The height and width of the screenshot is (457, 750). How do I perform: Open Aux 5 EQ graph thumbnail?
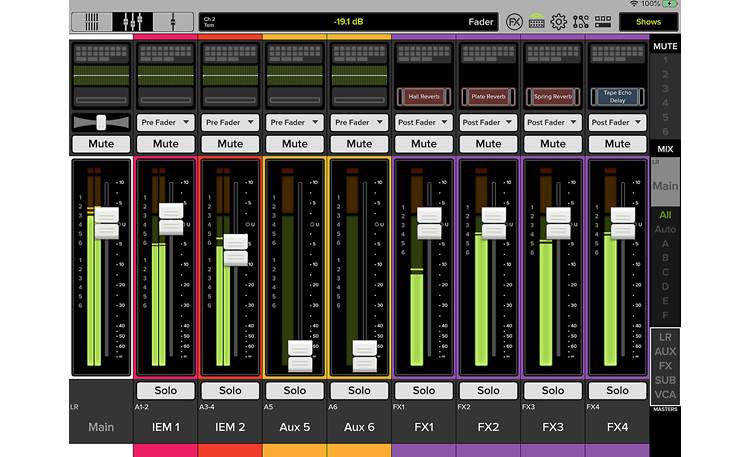[295, 76]
